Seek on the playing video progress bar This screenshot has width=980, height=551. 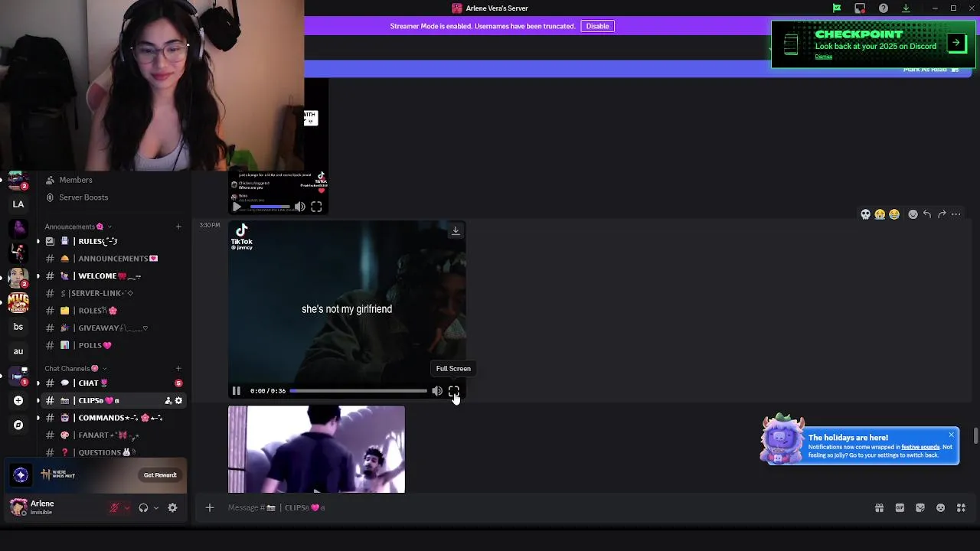click(358, 391)
